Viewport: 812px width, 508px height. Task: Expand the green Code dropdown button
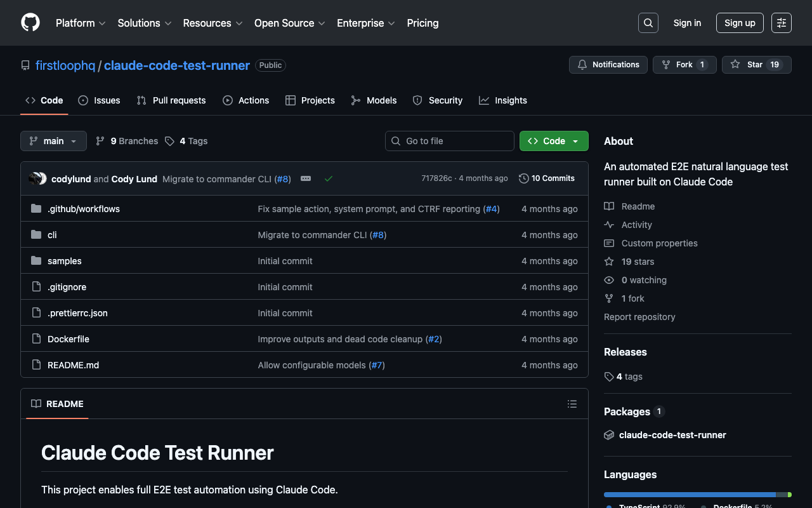coord(554,141)
